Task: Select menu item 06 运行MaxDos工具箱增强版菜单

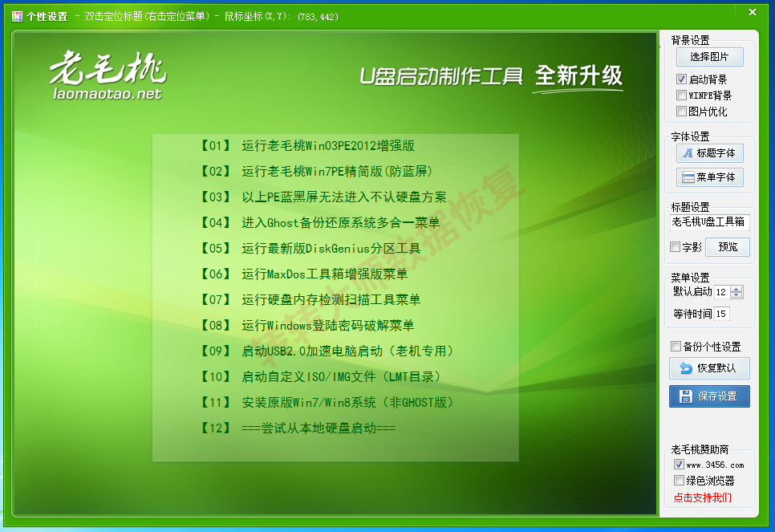Action: pyautogui.click(x=303, y=274)
